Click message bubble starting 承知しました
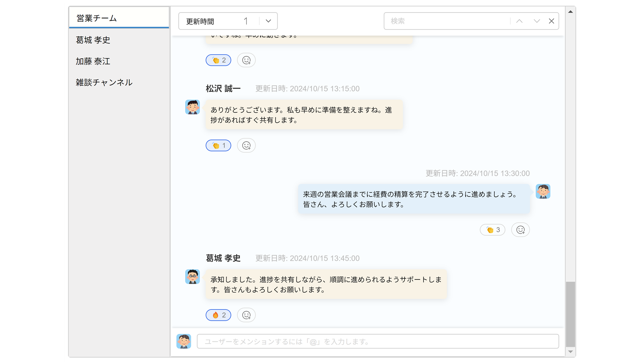 pos(326,284)
